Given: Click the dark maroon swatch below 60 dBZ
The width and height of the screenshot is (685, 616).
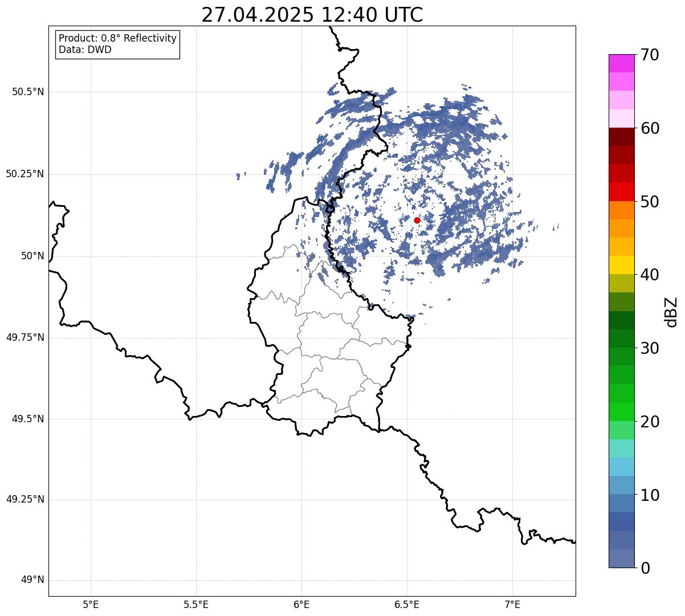Looking at the screenshot, I should (621, 137).
